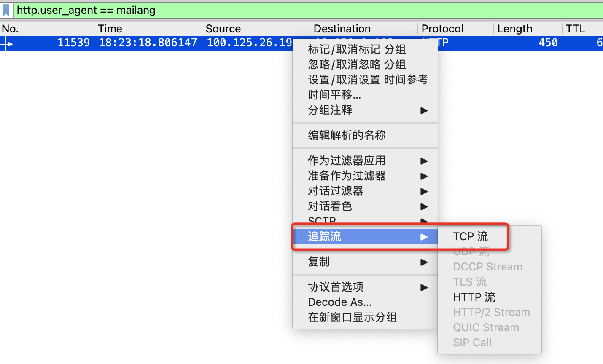Click the Length column header
This screenshot has width=603, height=364.
tap(514, 29)
